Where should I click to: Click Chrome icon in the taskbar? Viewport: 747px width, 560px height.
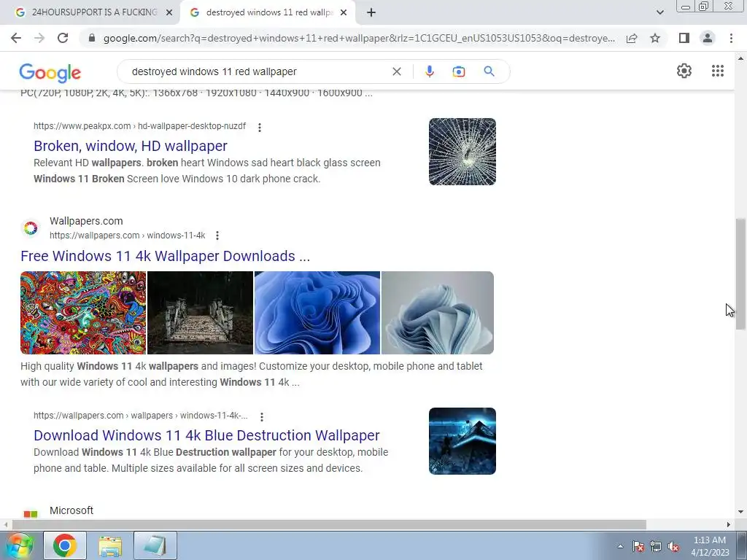65,545
